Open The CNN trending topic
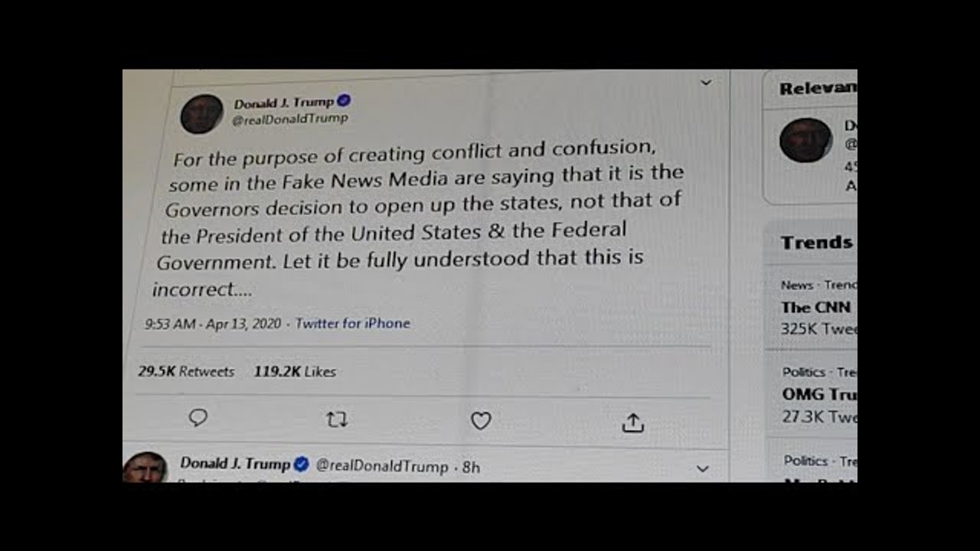Screen dimensions: 980x551 tap(815, 307)
